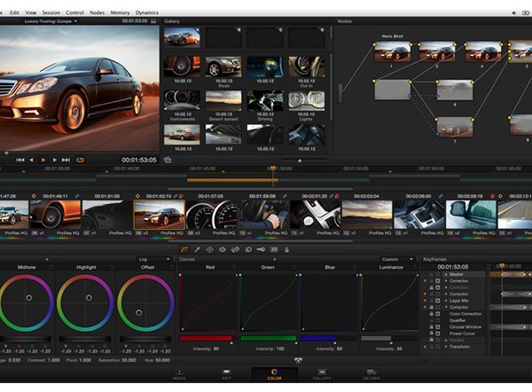Collapse the expanded Corrector keyframe track
Image resolution: width=532 pixels, height=392 pixels.
(x=446, y=307)
